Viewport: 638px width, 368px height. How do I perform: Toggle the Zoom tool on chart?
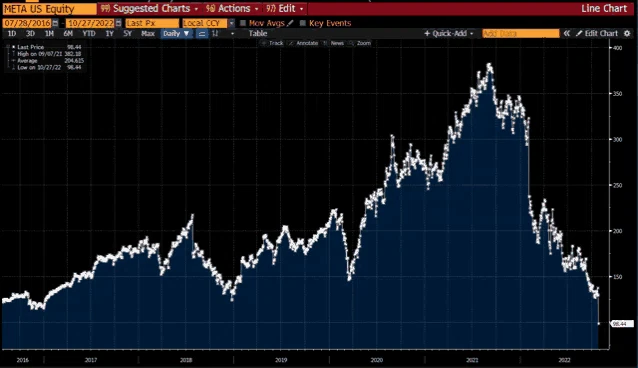click(360, 43)
